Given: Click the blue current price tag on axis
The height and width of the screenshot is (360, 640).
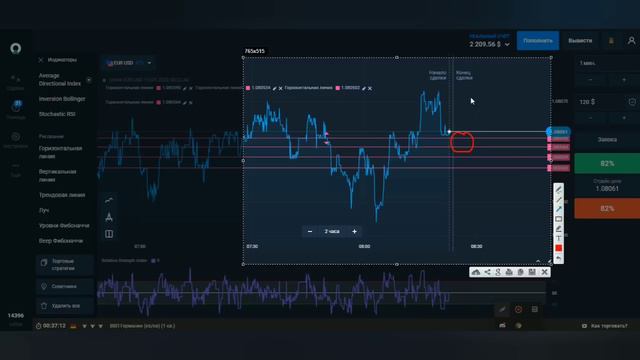Looking at the screenshot, I should (558, 131).
